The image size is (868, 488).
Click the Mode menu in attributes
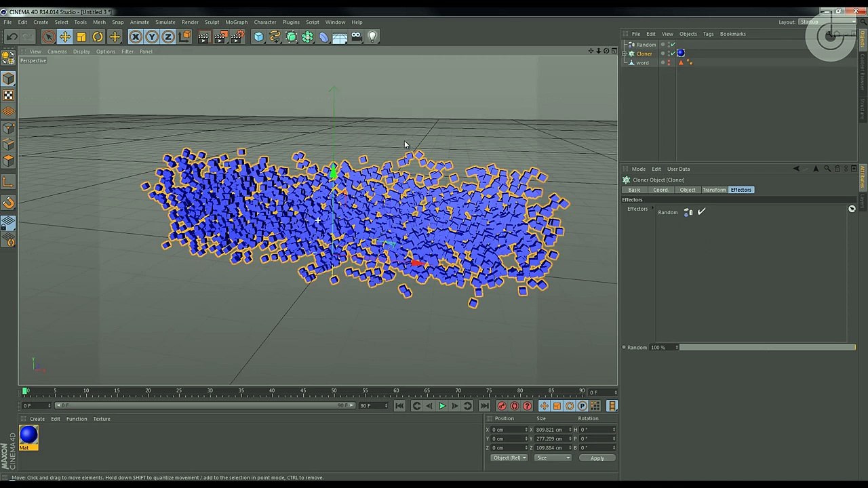[639, 169]
